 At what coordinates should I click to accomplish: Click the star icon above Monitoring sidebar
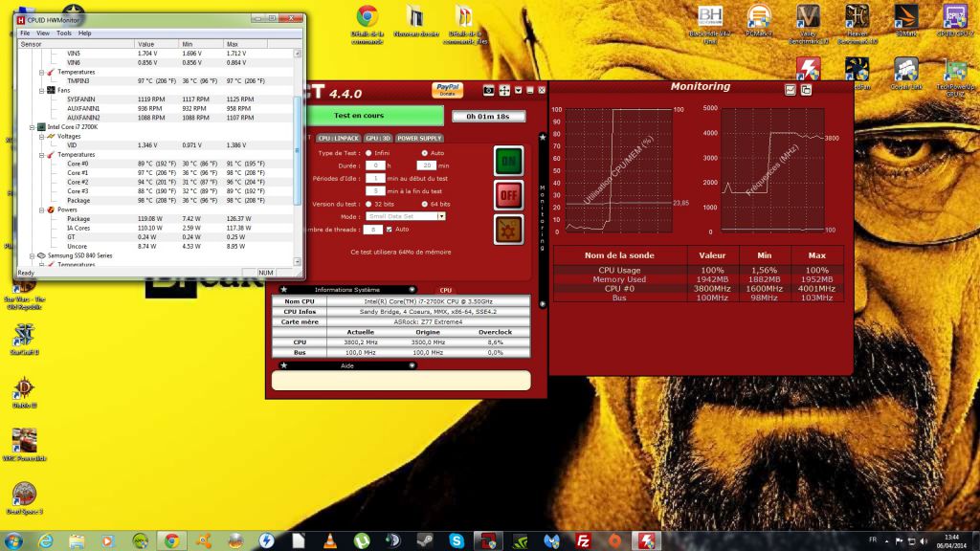(x=543, y=138)
